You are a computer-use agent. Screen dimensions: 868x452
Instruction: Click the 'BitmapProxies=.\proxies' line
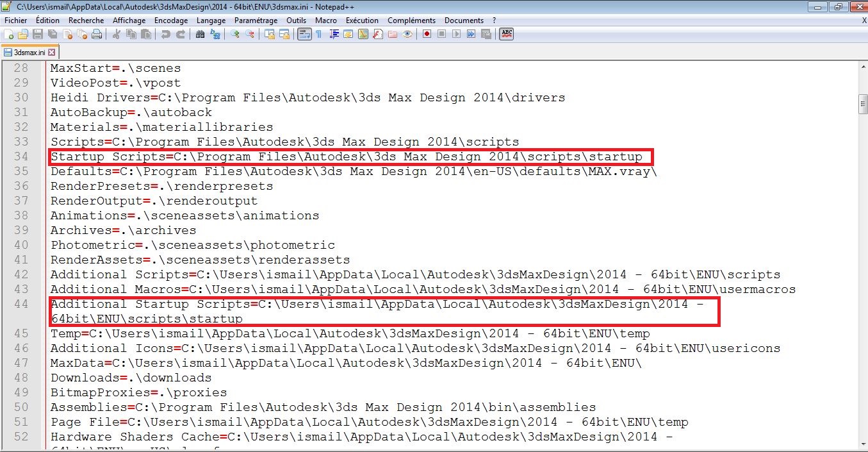coord(139,392)
